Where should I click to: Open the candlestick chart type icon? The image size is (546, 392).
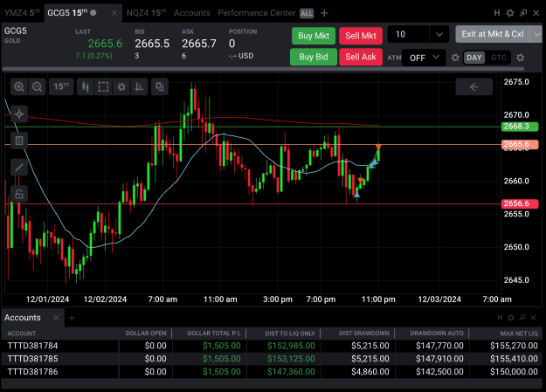click(86, 86)
